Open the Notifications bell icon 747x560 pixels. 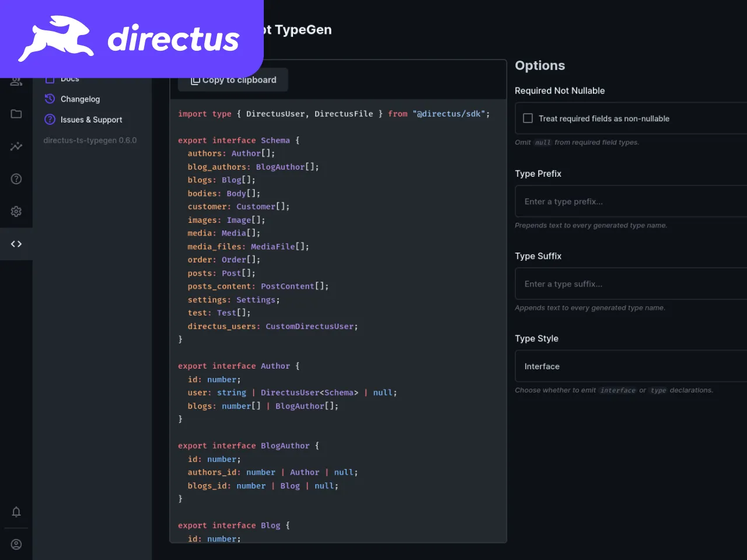[16, 512]
